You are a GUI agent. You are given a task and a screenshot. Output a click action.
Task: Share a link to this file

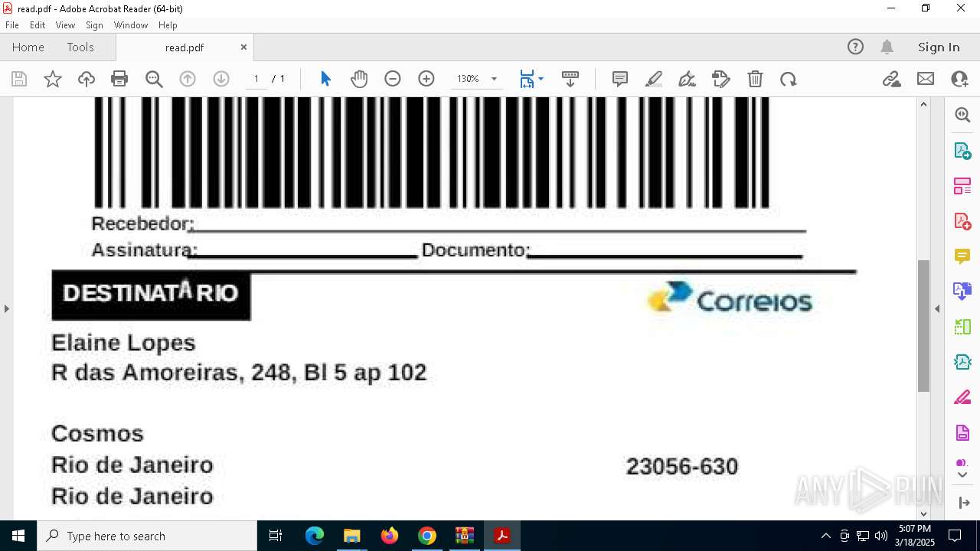[x=891, y=79]
